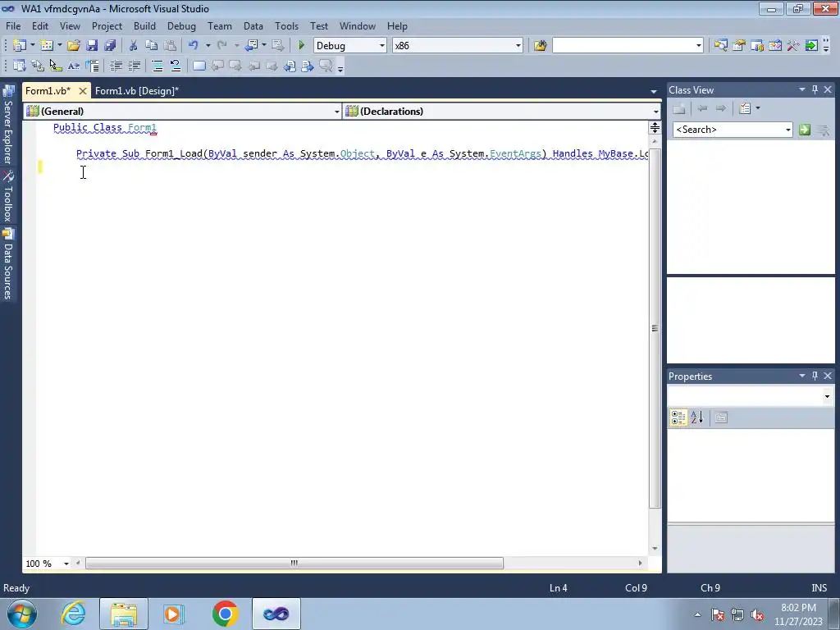Open Google Chrome from the taskbar
Viewport: 840px width, 630px height.
pyautogui.click(x=225, y=614)
